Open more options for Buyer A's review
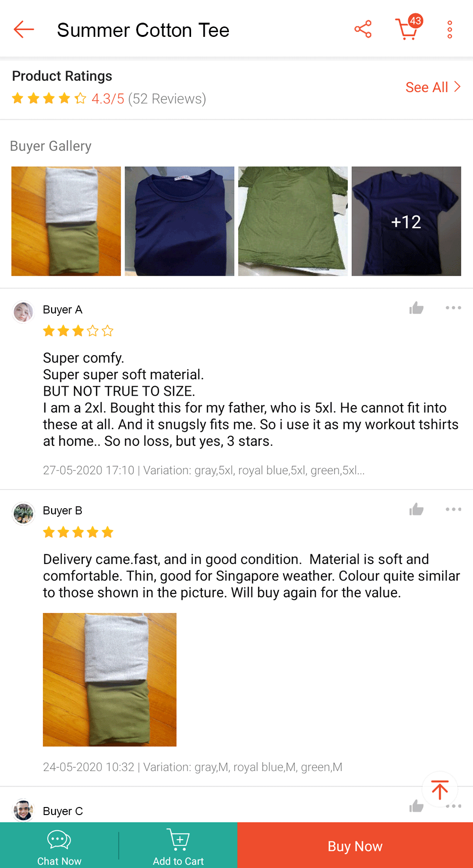 tap(453, 308)
